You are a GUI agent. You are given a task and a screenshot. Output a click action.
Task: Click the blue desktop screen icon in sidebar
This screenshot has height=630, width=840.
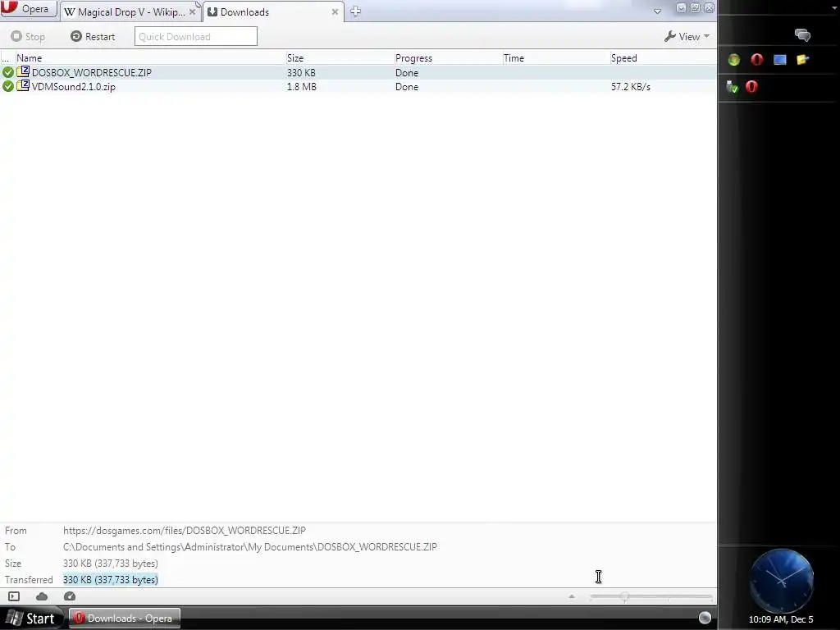click(780, 59)
